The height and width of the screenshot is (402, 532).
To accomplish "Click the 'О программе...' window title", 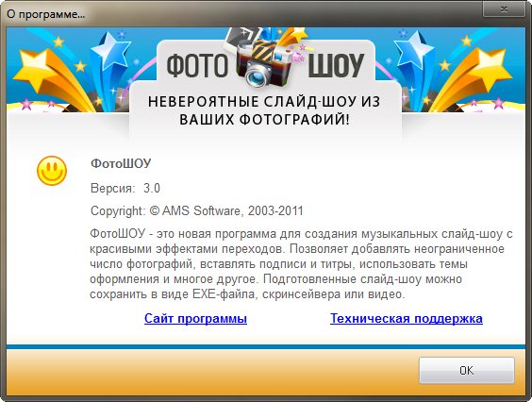I will tap(46, 14).
